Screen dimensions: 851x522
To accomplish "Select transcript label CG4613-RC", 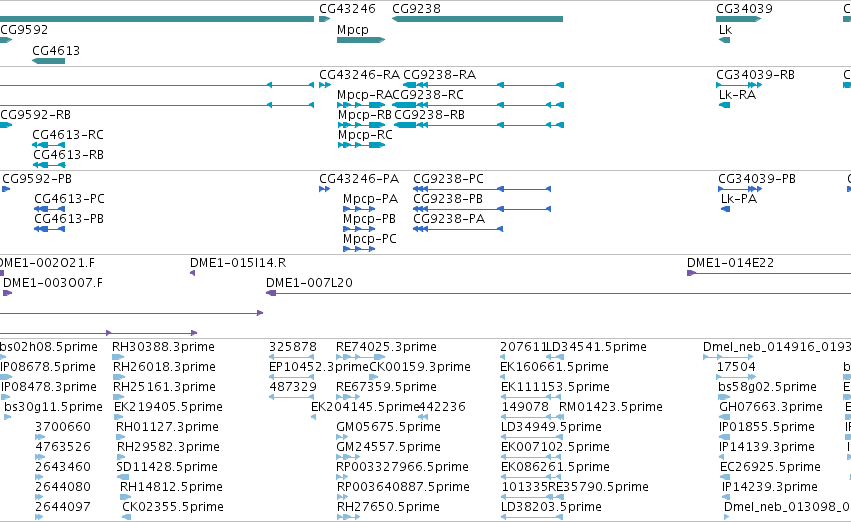I will [x=68, y=135].
